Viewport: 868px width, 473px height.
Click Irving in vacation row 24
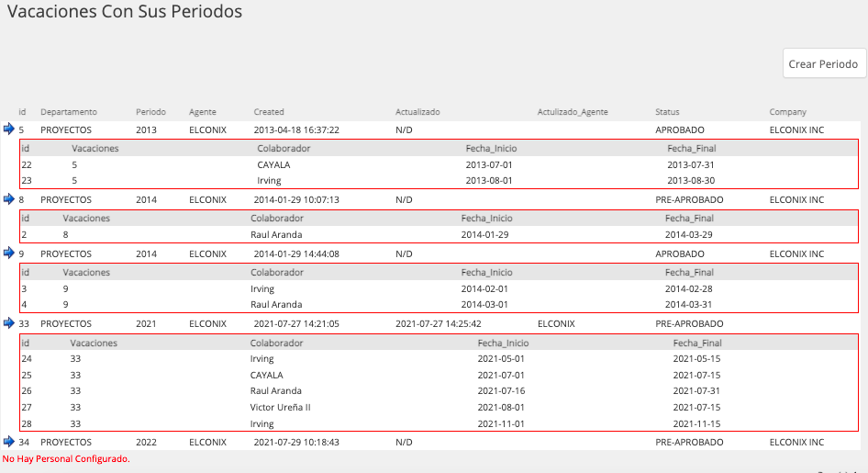point(262,358)
